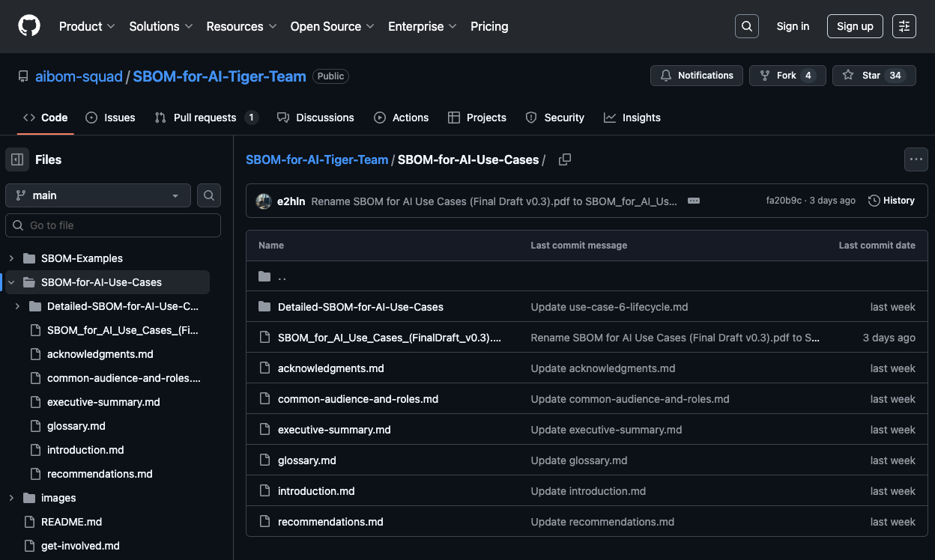This screenshot has height=560, width=935.
Task: Expand the Product menu
Action: [87, 26]
